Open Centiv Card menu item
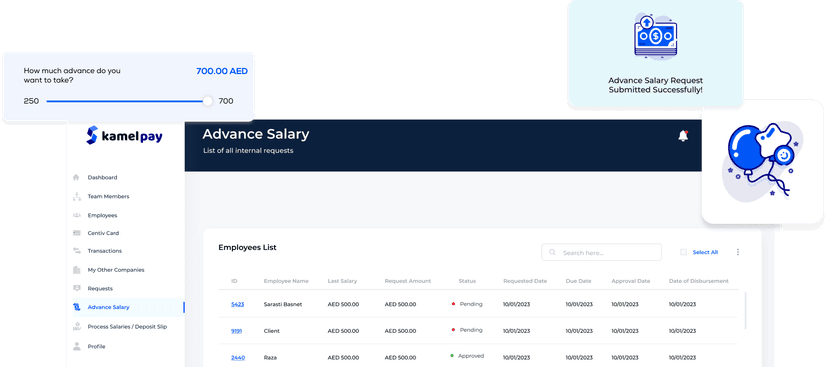This screenshot has width=828, height=367. click(104, 233)
